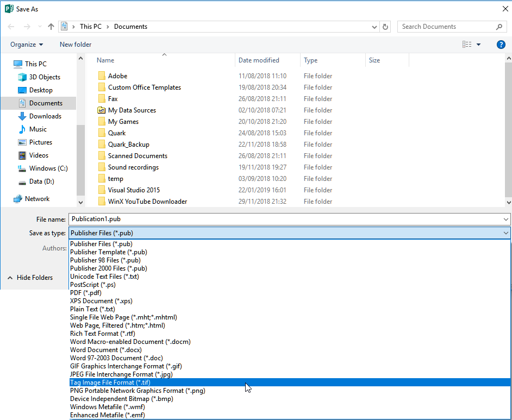Sort by Size column header
The image size is (512, 420).
(374, 60)
